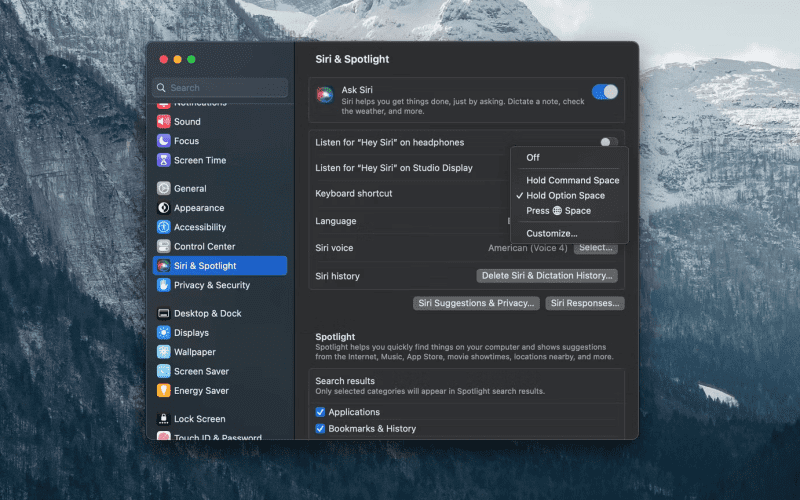Select Privacy & Security label

[212, 285]
